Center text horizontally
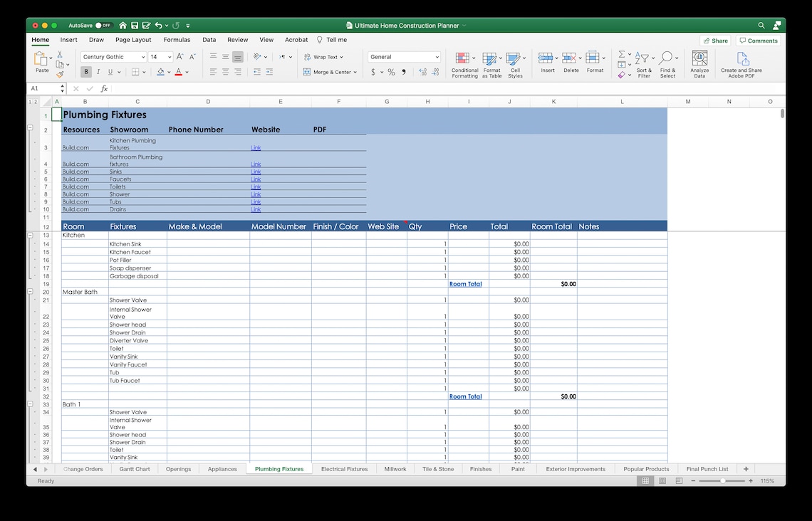Image resolution: width=812 pixels, height=521 pixels. tap(225, 72)
